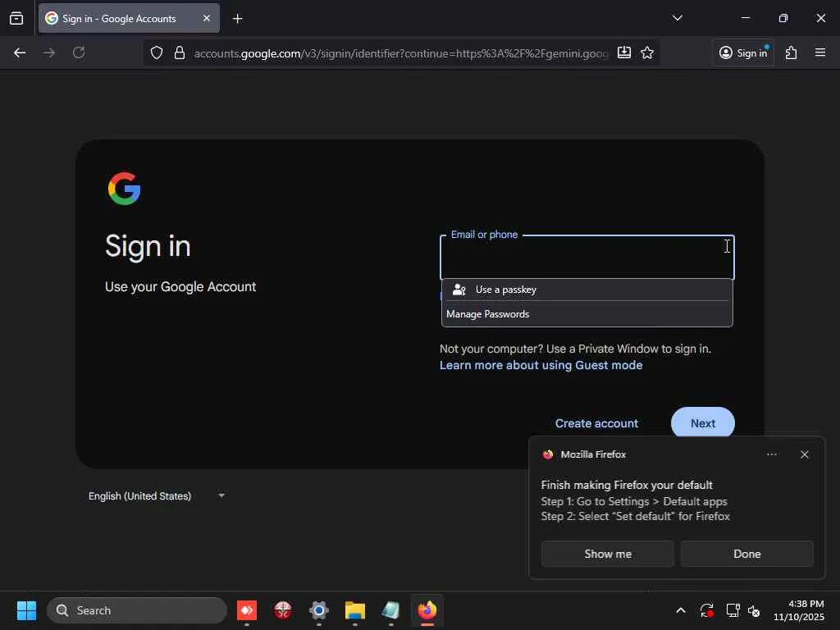Focus the address bar URL
Viewport: 840px width, 630px height.
click(x=400, y=53)
